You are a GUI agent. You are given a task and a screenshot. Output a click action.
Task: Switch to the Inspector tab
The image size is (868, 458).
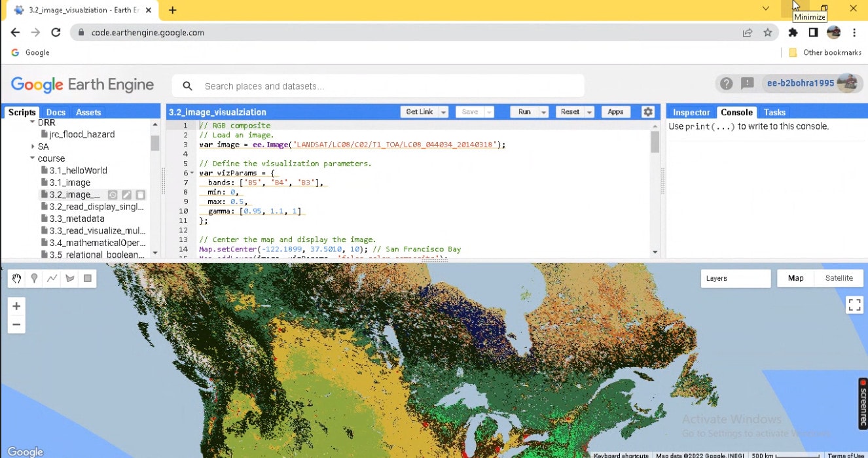coord(691,113)
